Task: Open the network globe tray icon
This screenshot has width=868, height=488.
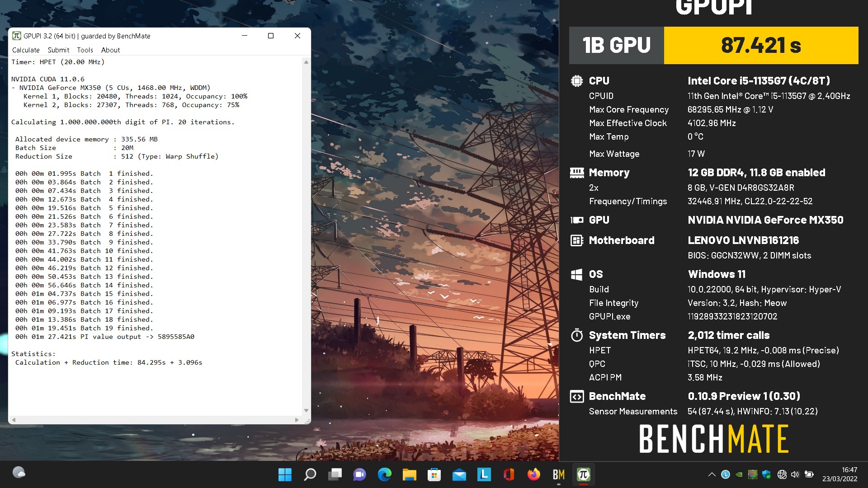Action: coord(782,474)
